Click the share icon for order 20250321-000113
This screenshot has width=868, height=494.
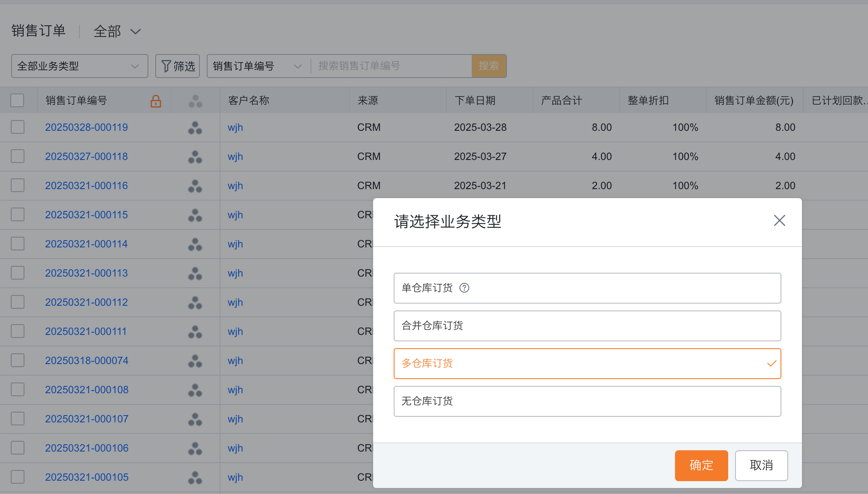[x=195, y=274]
